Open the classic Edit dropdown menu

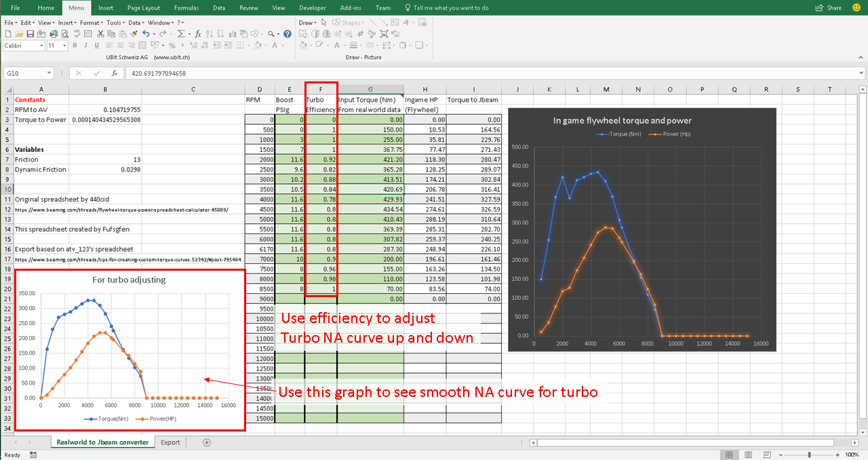pyautogui.click(x=28, y=22)
